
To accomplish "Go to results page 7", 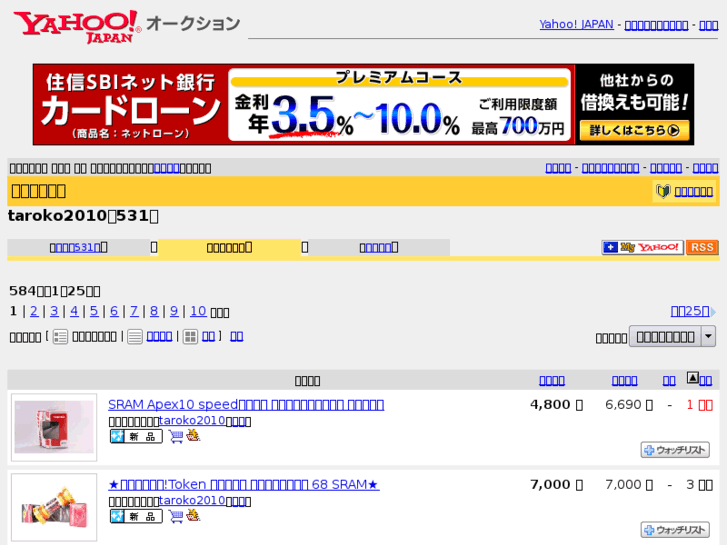I will point(134,311).
